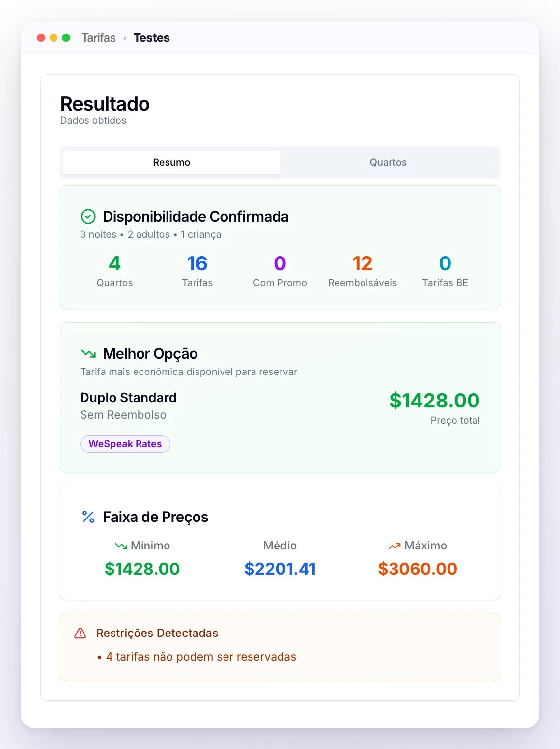Click the average price $2201.41
This screenshot has height=749, width=560.
coord(280,569)
